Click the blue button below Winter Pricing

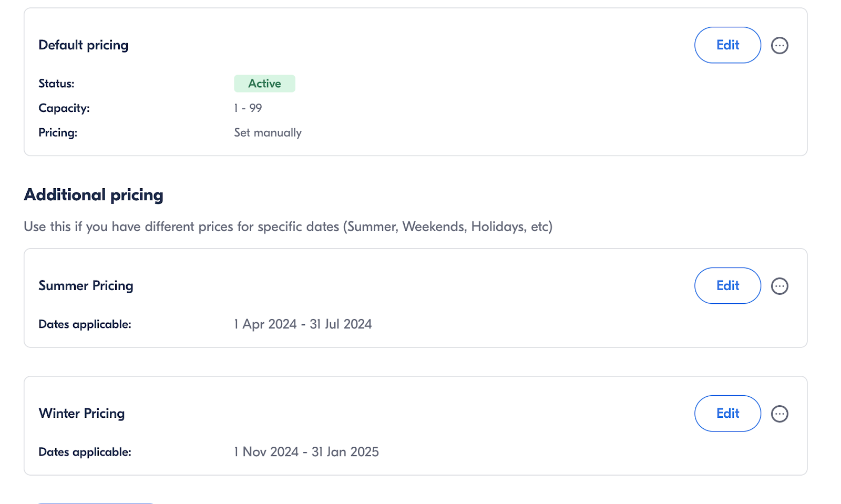[96, 502]
